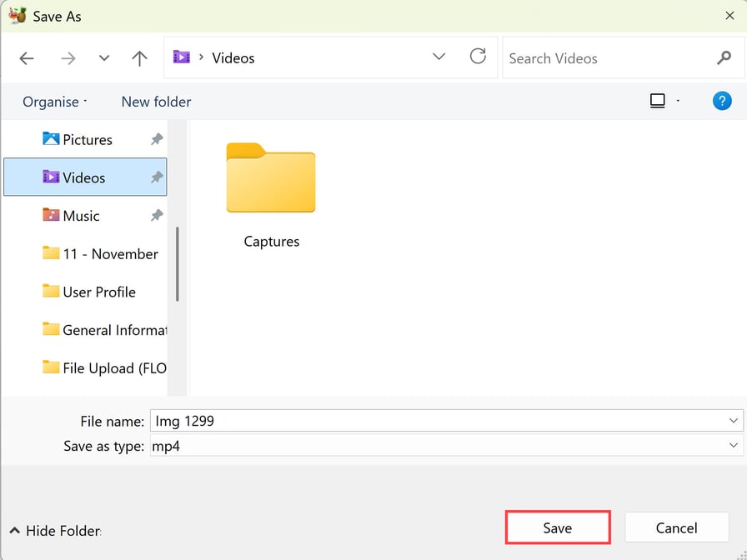Go up one folder level

point(139,58)
